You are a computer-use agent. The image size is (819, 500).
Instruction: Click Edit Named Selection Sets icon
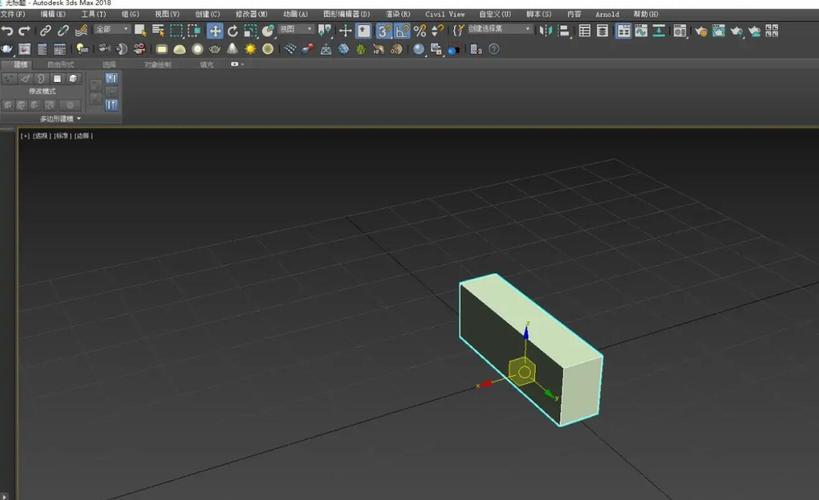click(458, 31)
